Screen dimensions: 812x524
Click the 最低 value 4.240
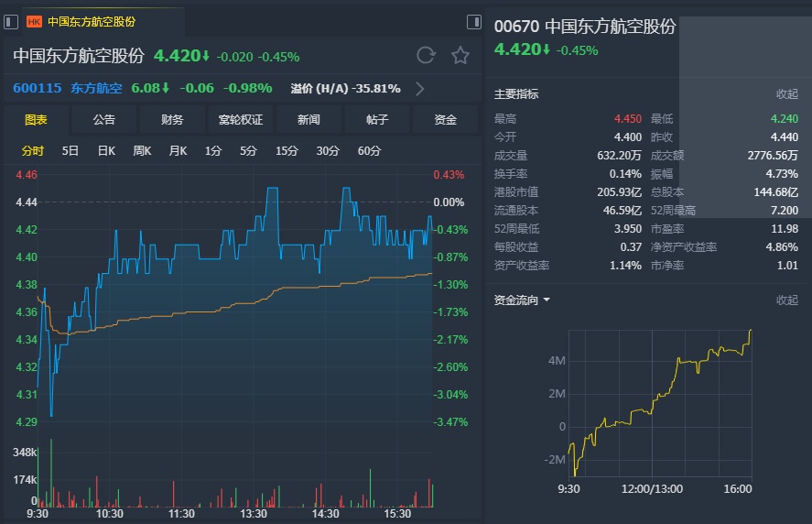point(784,119)
